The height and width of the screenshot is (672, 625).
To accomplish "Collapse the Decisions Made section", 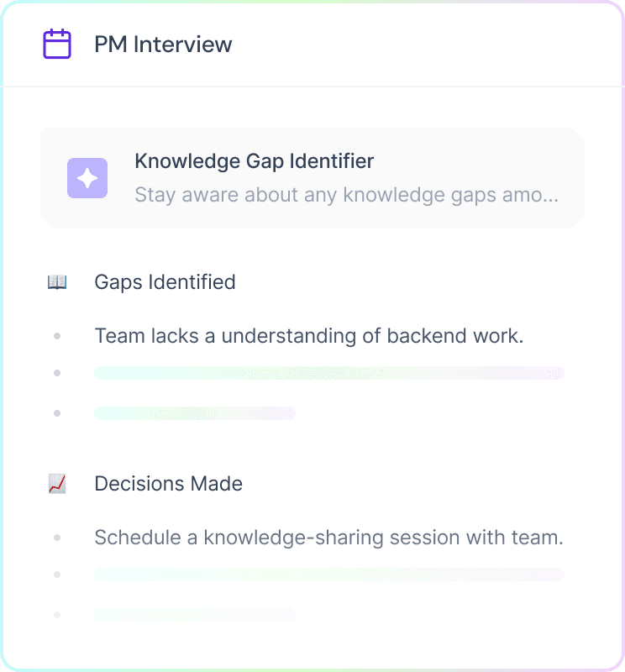I will click(x=168, y=483).
